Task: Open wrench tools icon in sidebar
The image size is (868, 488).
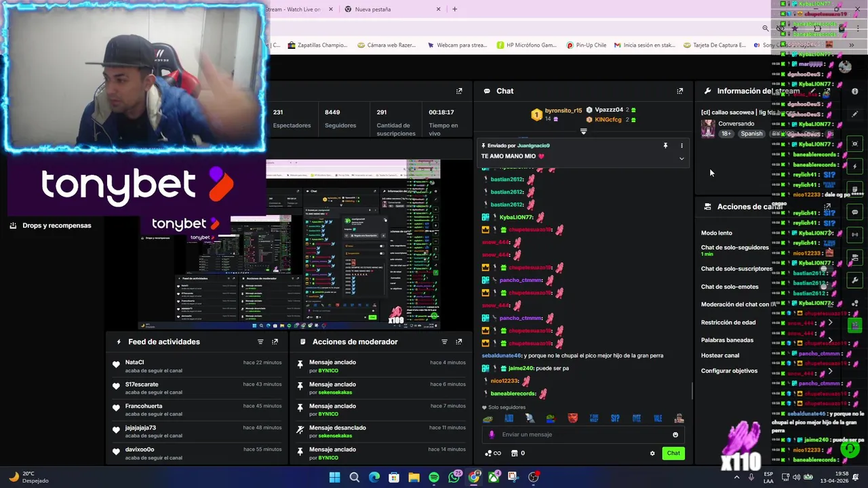Action: pos(855,279)
